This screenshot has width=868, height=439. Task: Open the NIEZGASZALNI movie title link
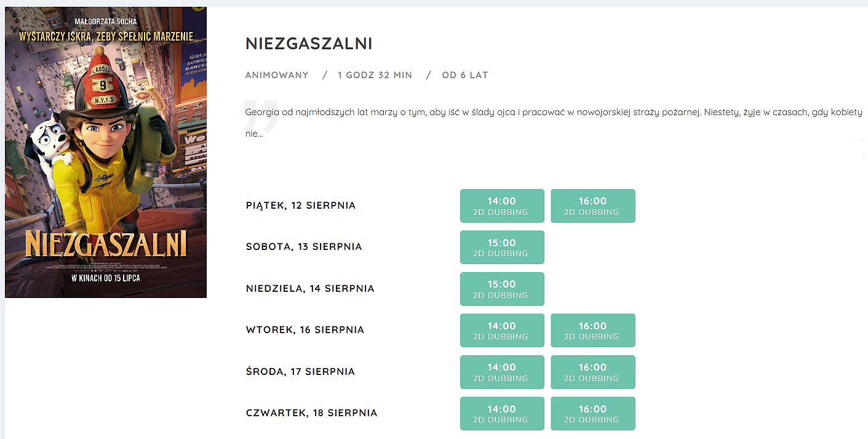[x=309, y=44]
